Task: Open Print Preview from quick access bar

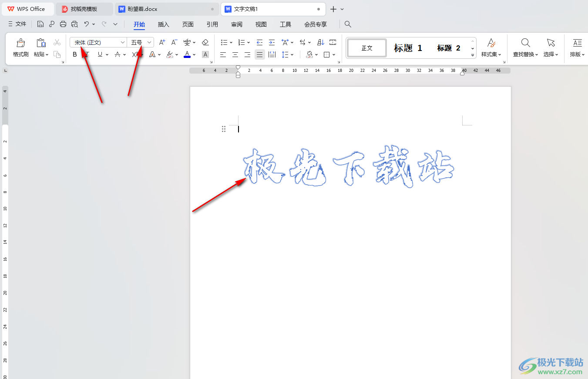Action: tap(74, 24)
